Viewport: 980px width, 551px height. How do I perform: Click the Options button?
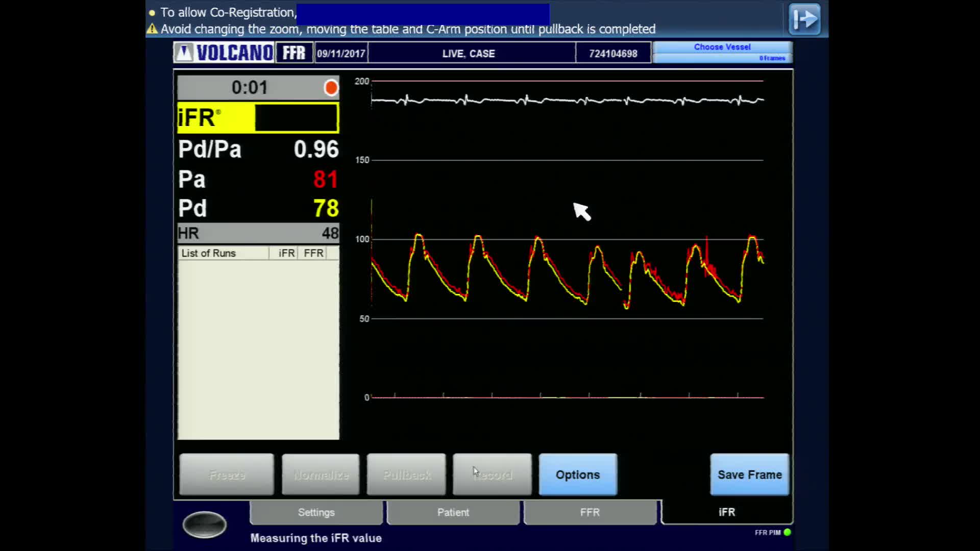[578, 474]
